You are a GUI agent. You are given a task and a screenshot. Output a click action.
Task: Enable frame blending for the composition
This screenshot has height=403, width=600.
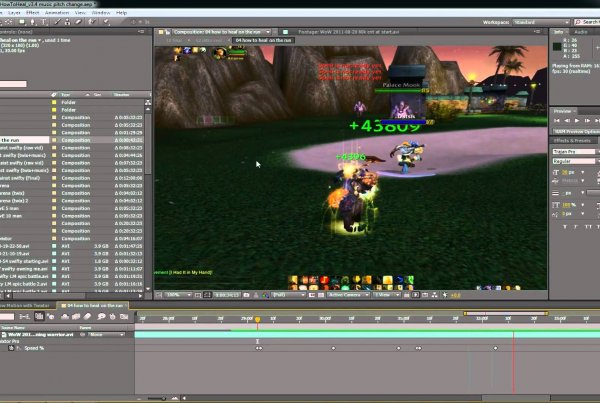76,317
